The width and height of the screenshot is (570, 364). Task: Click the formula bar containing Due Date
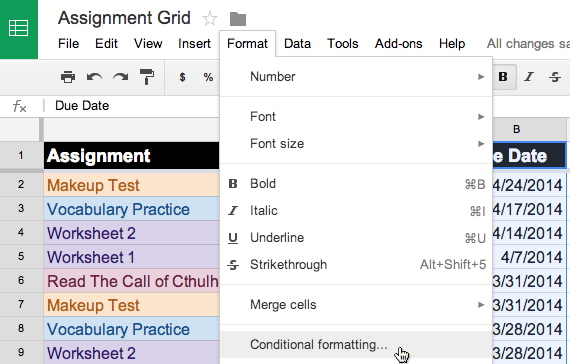tap(131, 106)
